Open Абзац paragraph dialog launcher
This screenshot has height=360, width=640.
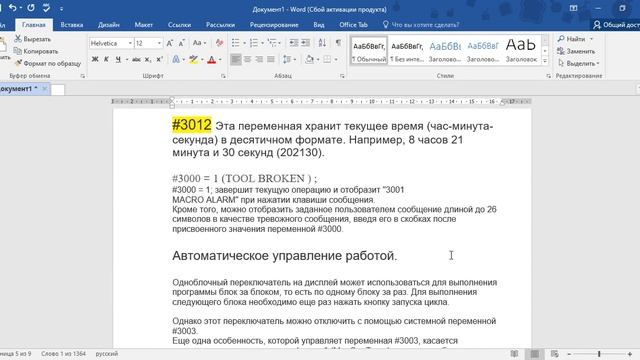(x=342, y=76)
